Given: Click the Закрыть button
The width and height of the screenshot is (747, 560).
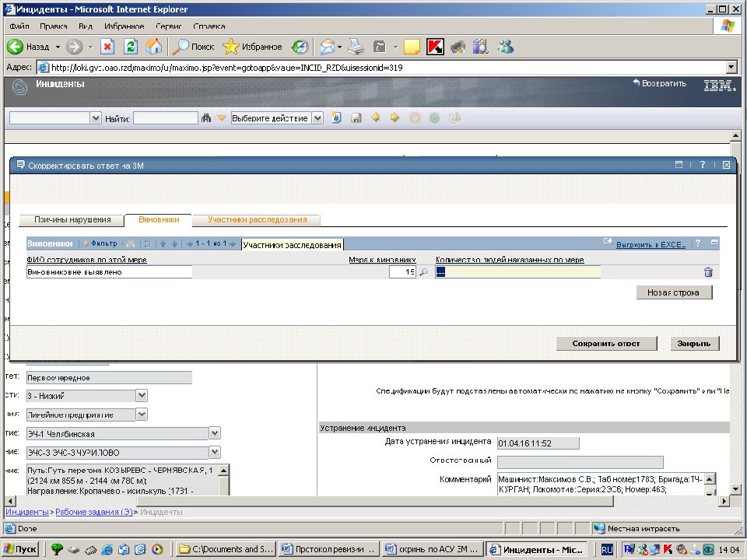Looking at the screenshot, I should [x=693, y=343].
